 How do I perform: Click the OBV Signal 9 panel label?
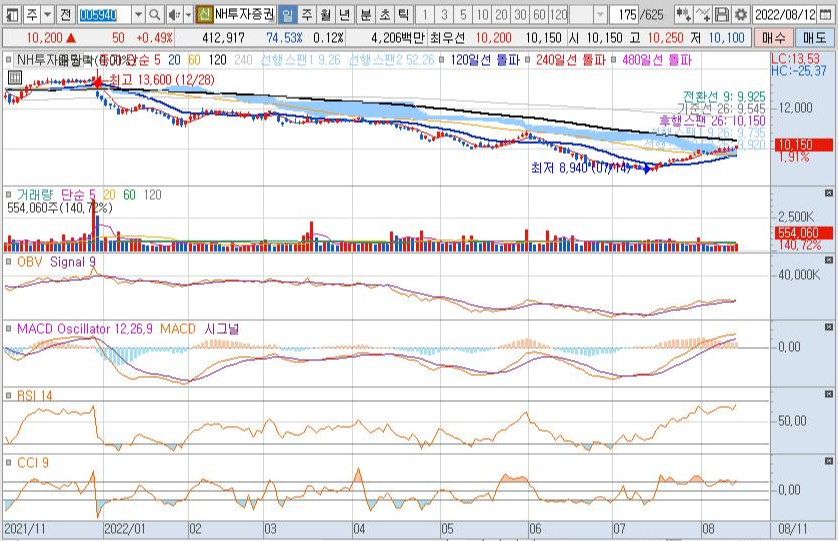(x=56, y=262)
